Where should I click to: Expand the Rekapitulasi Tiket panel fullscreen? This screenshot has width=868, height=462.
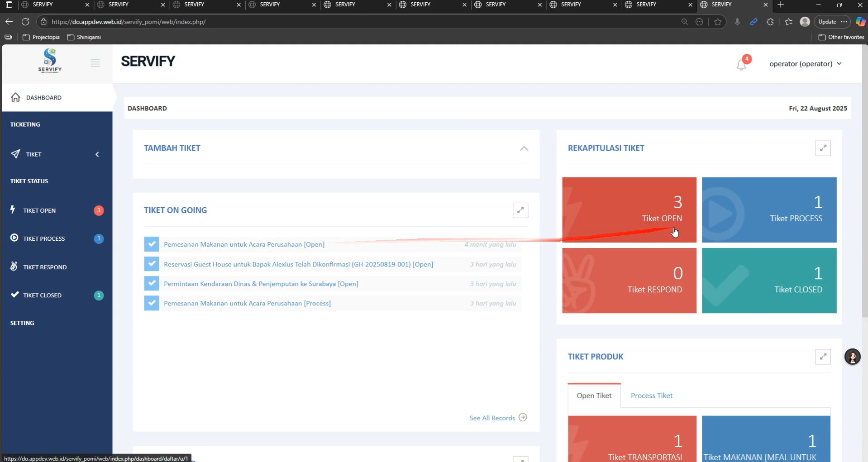823,148
